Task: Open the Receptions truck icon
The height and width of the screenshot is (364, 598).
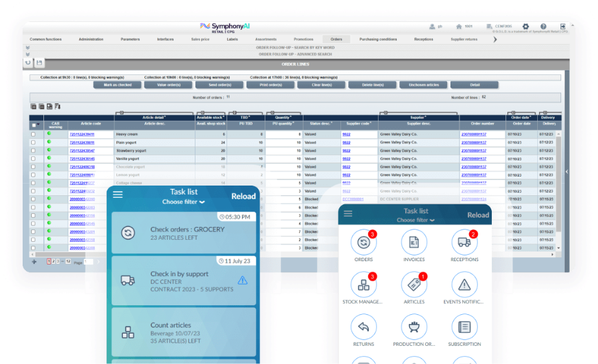Action: coord(464,243)
